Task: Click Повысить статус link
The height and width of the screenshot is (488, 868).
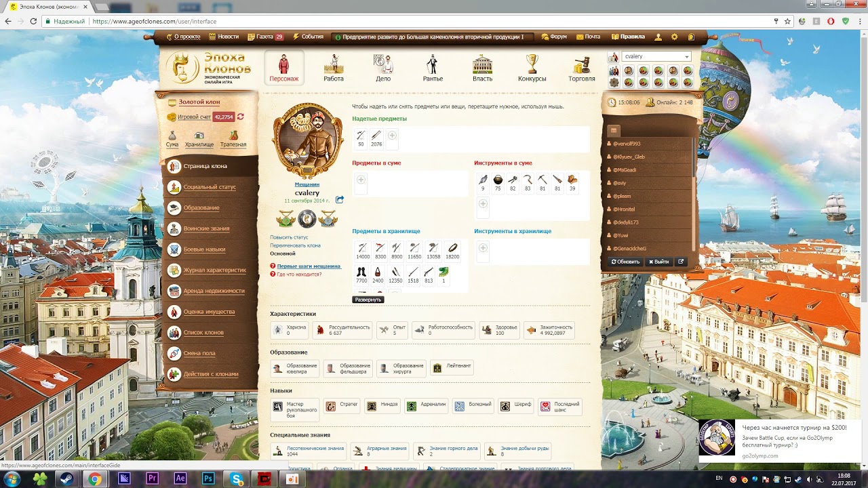Action: [289, 237]
